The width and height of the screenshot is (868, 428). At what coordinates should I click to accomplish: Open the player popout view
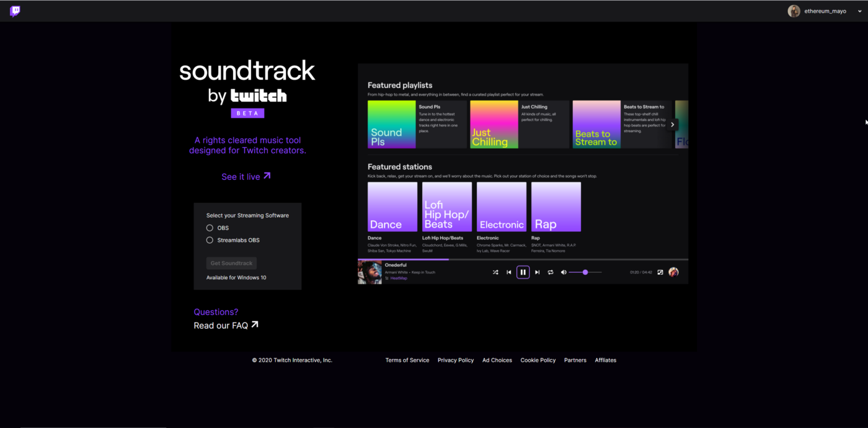pyautogui.click(x=660, y=272)
